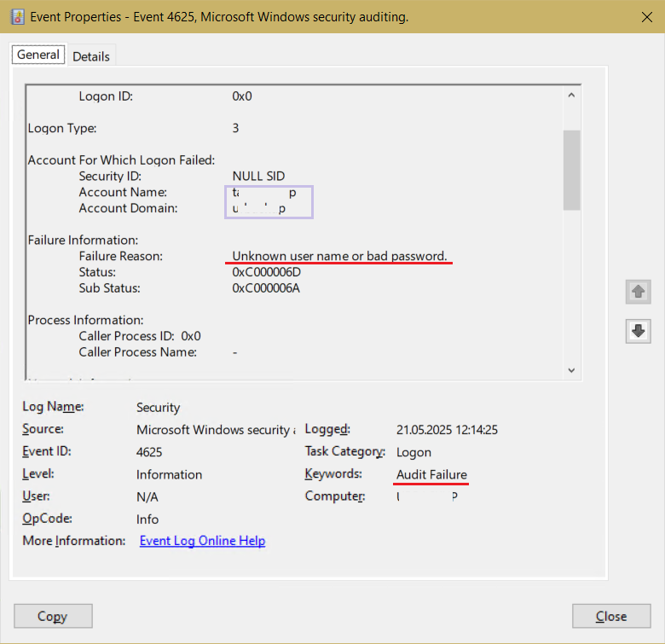Click the Caller Process ID value 0x0
The height and width of the screenshot is (644, 665).
[191, 336]
